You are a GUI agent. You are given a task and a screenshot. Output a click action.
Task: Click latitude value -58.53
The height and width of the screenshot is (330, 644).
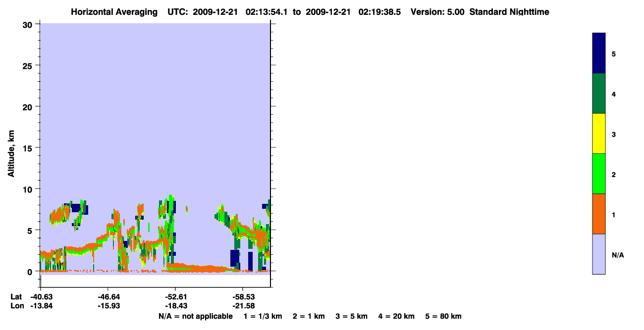[243, 297]
